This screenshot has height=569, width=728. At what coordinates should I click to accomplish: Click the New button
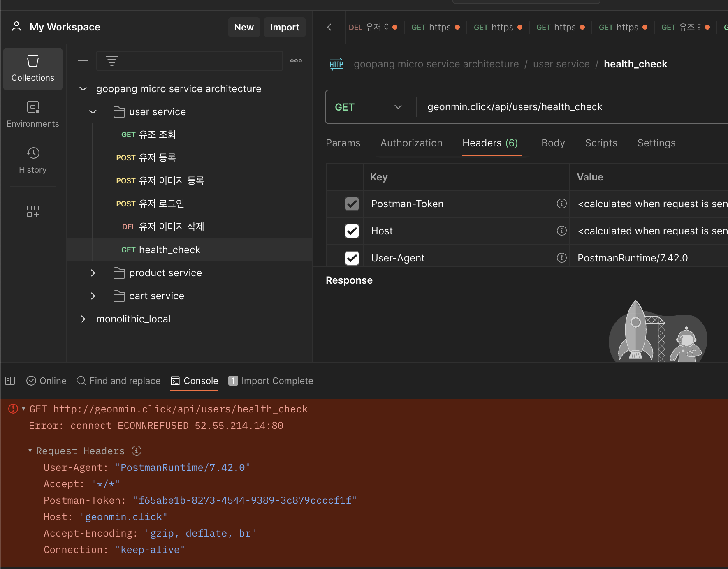(244, 27)
